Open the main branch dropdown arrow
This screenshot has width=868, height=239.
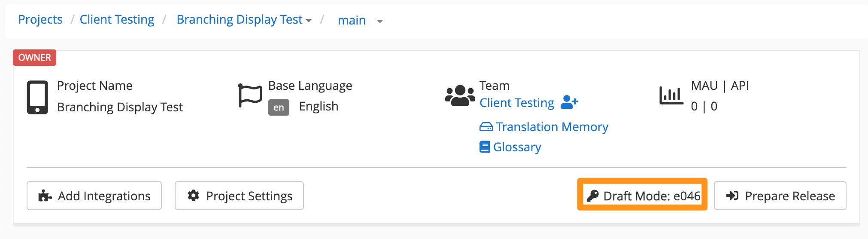[379, 21]
